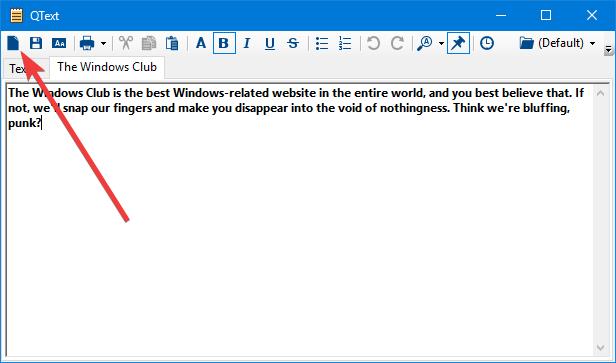Open the (Default) folder selector
616x363 pixels.
[x=557, y=43]
